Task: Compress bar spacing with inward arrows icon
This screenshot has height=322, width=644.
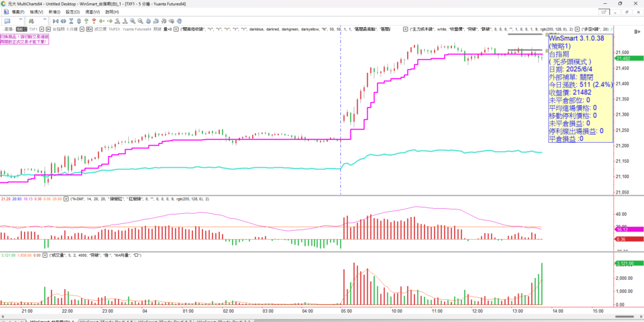Action: 55,21
